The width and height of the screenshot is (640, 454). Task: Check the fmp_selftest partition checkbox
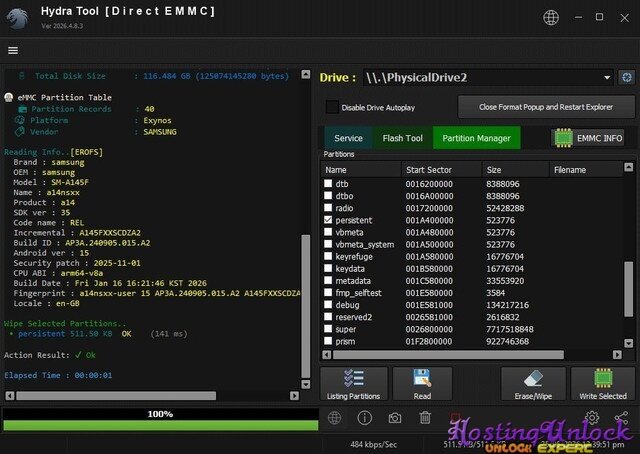(328, 292)
